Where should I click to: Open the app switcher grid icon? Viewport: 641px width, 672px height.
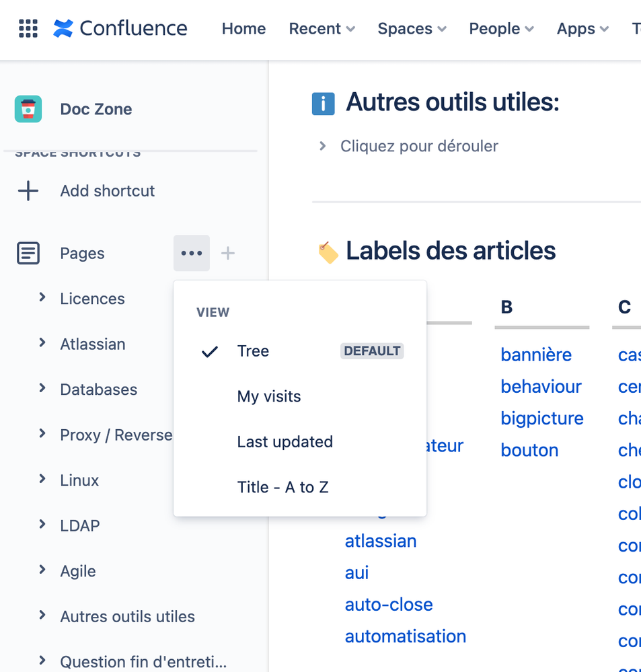28,29
